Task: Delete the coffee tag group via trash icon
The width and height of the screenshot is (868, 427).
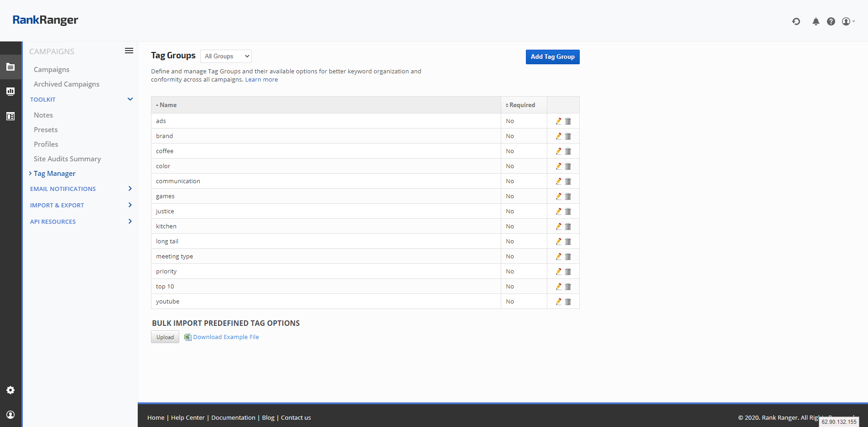Action: click(568, 151)
